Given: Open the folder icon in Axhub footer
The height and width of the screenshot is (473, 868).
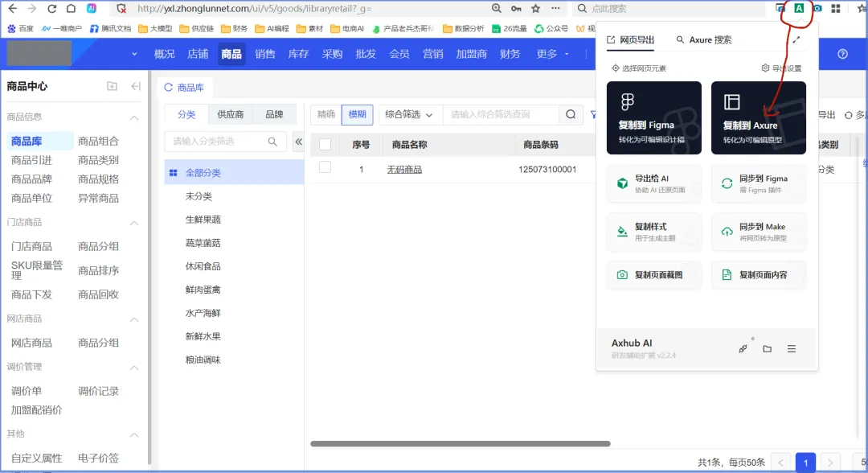Looking at the screenshot, I should pos(768,349).
